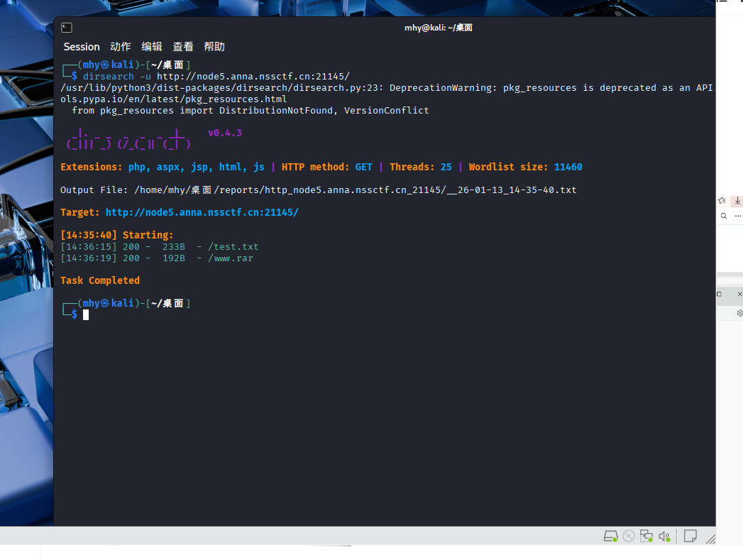Open the 编辑 menu
743x560 pixels.
[x=152, y=47]
